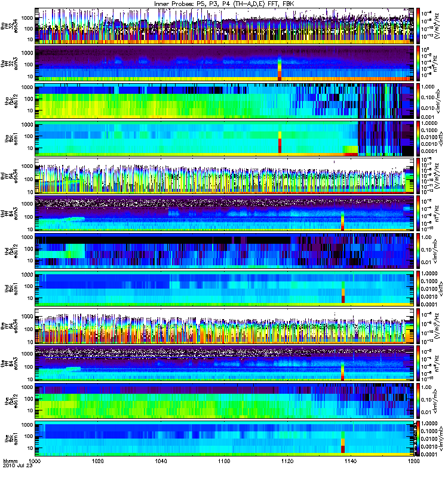Click the color bar of the thd fff scm3 panel
Viewport: 448px width, 478px height.
tap(418, 213)
